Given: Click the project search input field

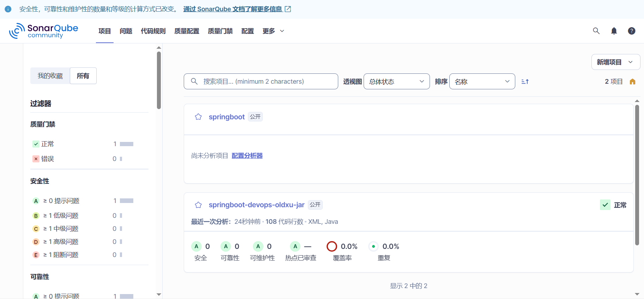Looking at the screenshot, I should [x=261, y=82].
